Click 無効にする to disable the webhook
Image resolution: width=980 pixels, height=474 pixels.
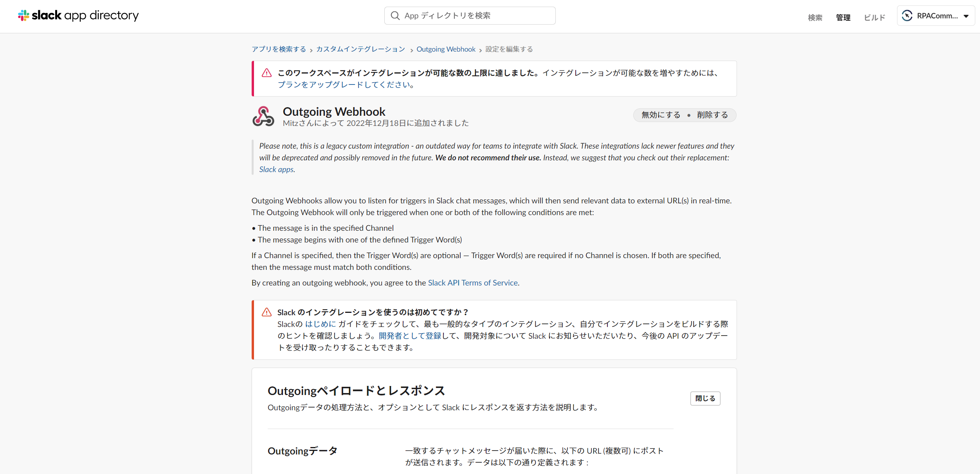click(x=660, y=115)
